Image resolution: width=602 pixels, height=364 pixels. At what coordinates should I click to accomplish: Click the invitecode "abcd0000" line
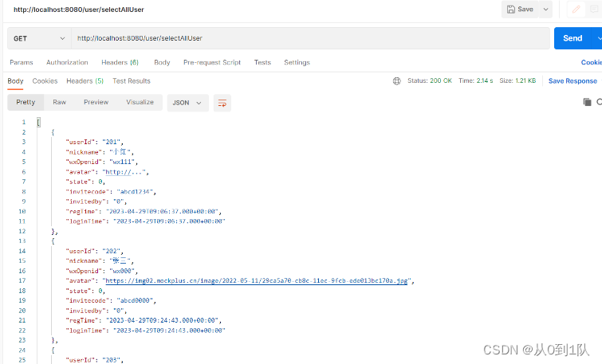point(111,301)
